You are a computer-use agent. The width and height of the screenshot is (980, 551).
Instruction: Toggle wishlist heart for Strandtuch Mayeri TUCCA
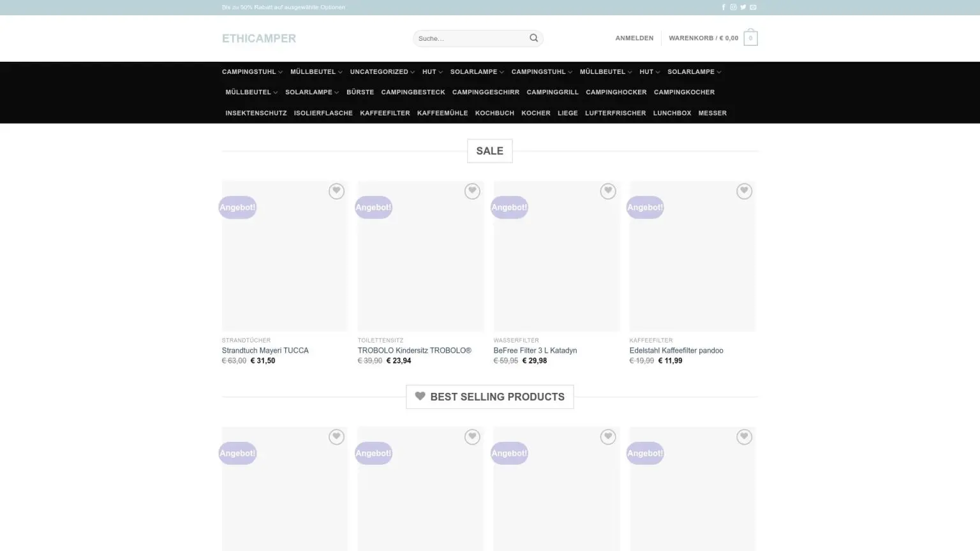[x=336, y=191]
